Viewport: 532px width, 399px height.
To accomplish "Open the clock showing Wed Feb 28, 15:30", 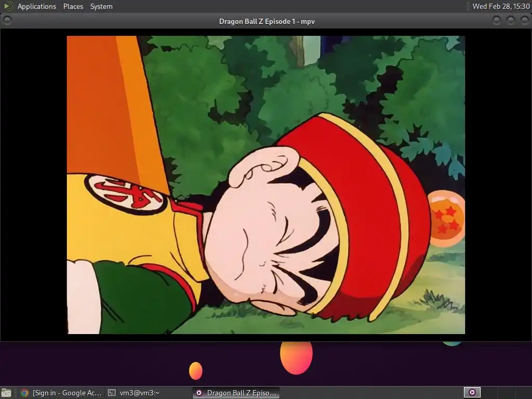I will pos(501,6).
